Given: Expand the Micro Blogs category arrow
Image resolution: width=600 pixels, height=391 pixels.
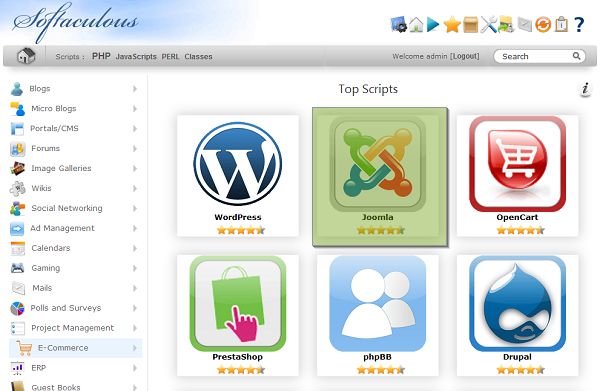Looking at the screenshot, I should click(135, 109).
